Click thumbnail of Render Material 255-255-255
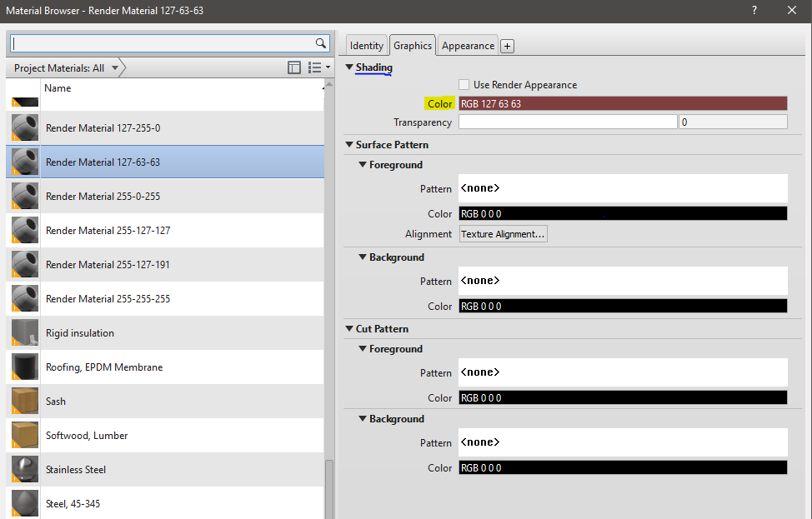This screenshot has width=812, height=519. tap(25, 298)
